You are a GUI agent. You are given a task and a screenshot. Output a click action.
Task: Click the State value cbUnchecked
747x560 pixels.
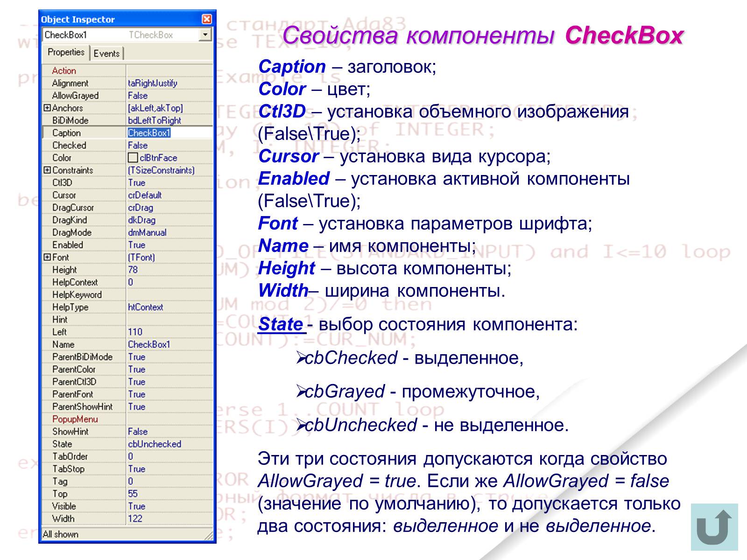click(x=155, y=444)
